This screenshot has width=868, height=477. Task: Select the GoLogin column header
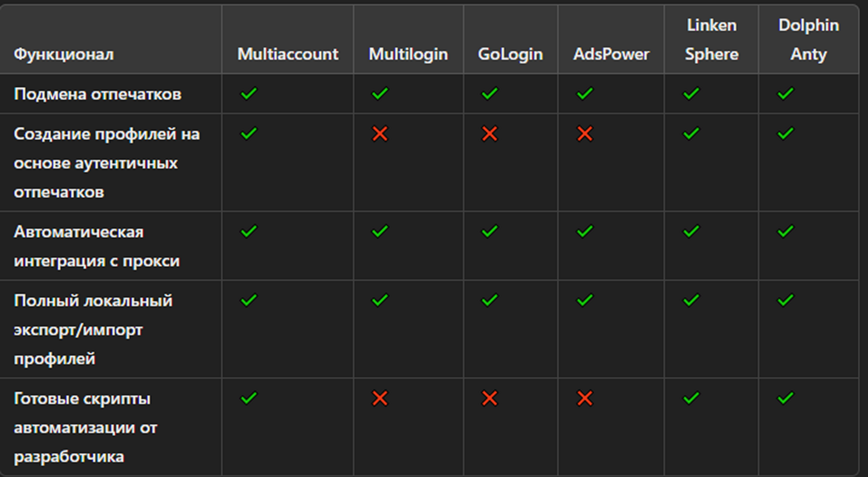tap(510, 54)
